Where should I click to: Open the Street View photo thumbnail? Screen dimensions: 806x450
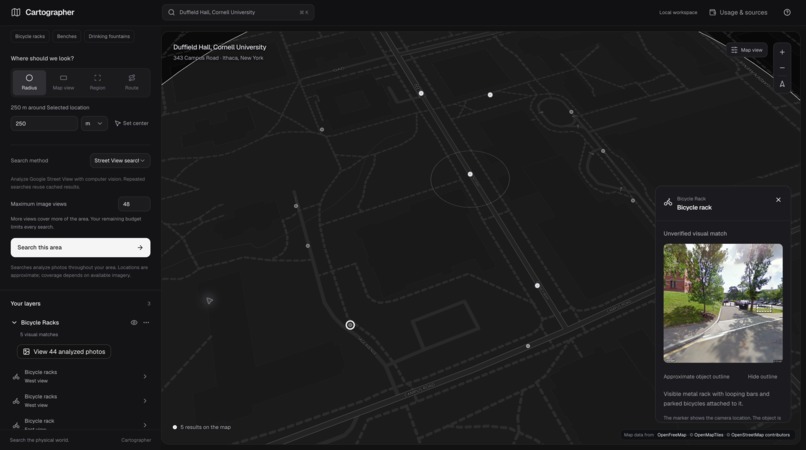[723, 303]
